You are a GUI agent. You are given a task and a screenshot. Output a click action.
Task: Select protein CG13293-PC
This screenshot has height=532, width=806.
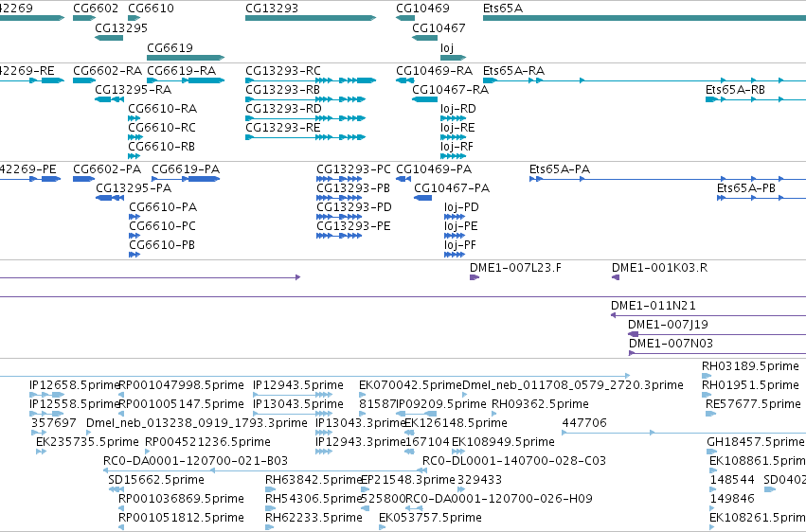point(339,179)
